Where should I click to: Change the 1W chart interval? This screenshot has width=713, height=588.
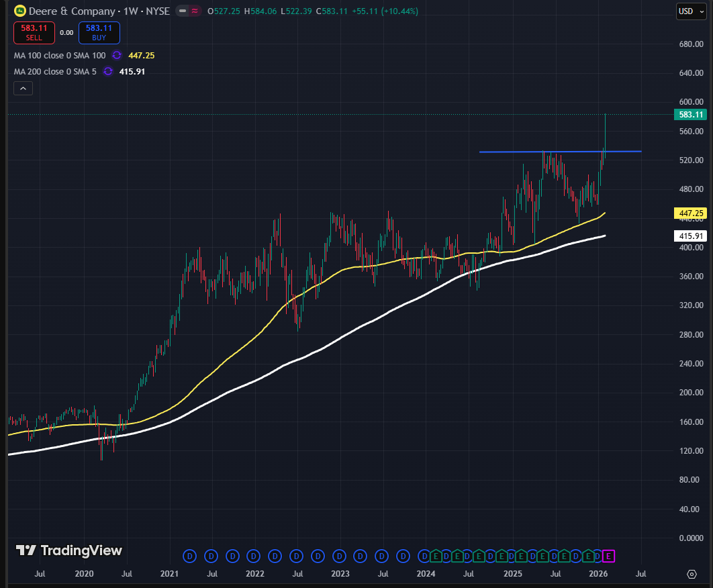click(x=130, y=11)
